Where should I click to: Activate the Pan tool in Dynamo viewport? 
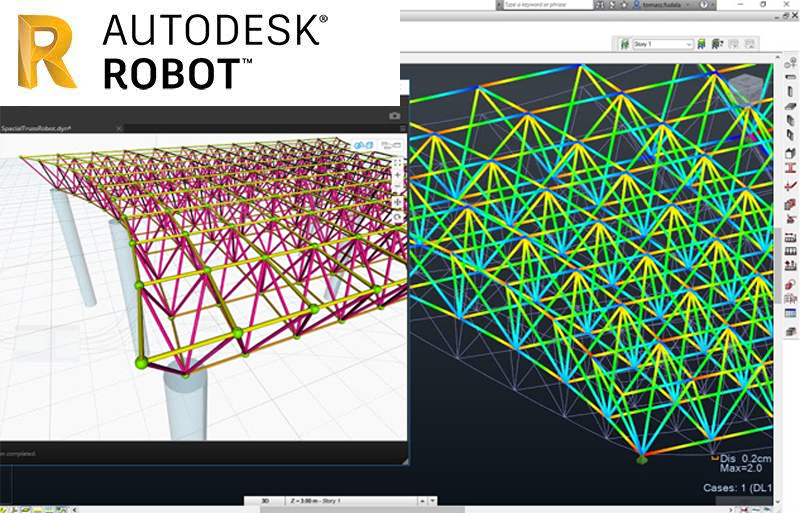397,202
